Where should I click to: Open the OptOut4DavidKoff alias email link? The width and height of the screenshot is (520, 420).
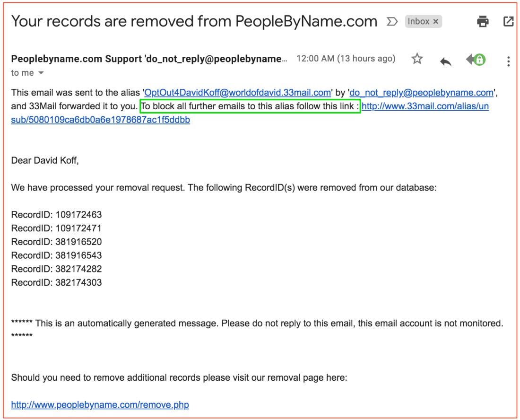pos(237,93)
